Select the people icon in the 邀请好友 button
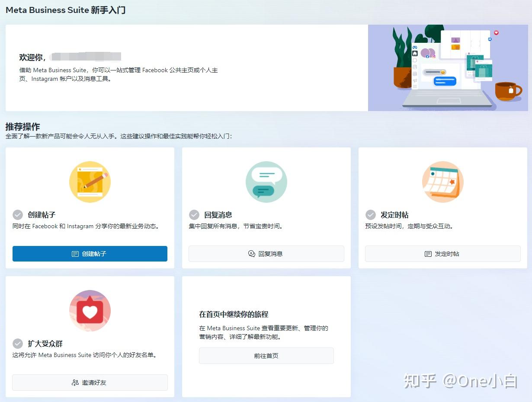This screenshot has height=402, width=532. 74,383
